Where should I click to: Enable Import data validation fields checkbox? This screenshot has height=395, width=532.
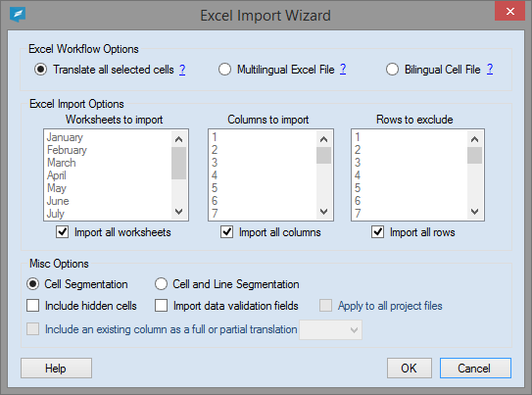(161, 306)
